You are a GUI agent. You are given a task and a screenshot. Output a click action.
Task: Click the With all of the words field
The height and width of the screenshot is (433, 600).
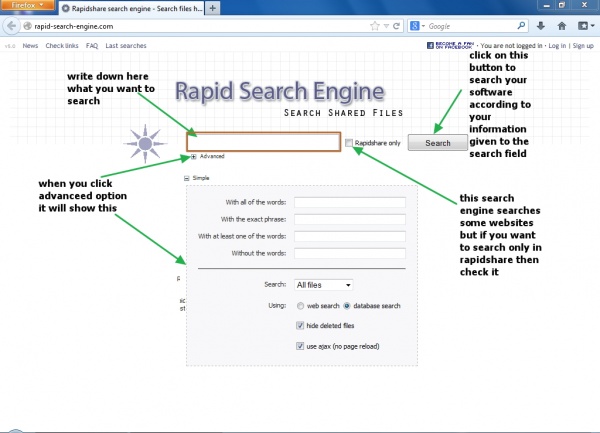[x=350, y=202]
